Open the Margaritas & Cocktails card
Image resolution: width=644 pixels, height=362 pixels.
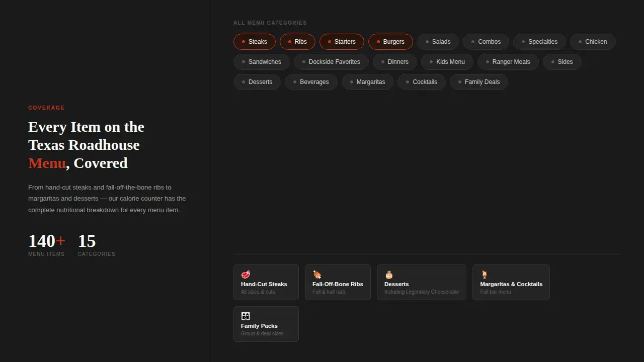pyautogui.click(x=511, y=282)
